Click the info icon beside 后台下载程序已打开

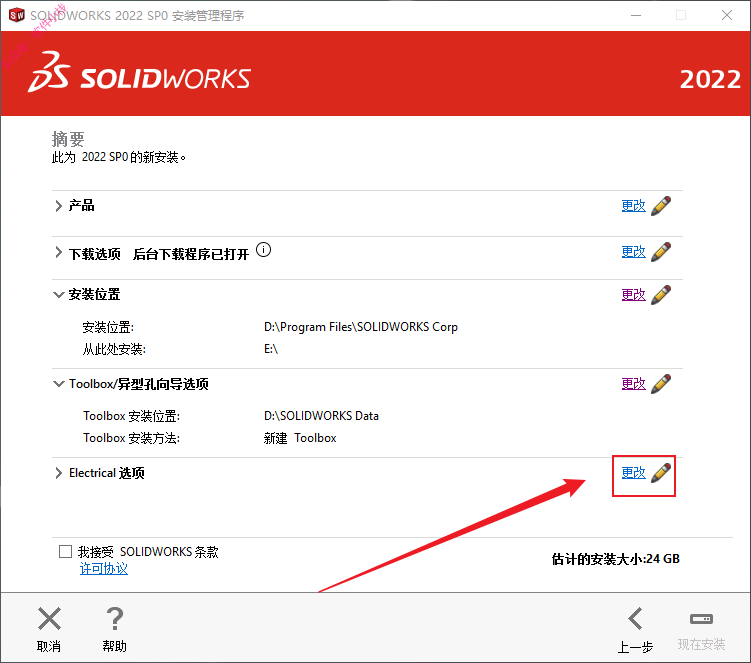(x=263, y=250)
